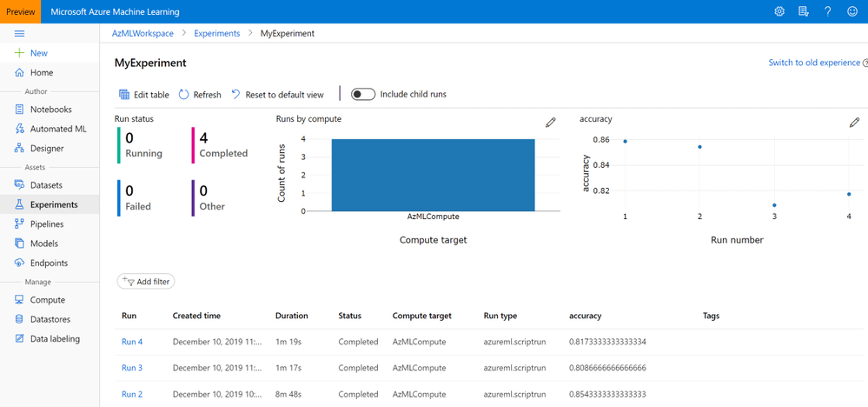Screen dimensions: 868x407
Task: Click the Endpoints icon in sidebar
Action: click(x=19, y=263)
